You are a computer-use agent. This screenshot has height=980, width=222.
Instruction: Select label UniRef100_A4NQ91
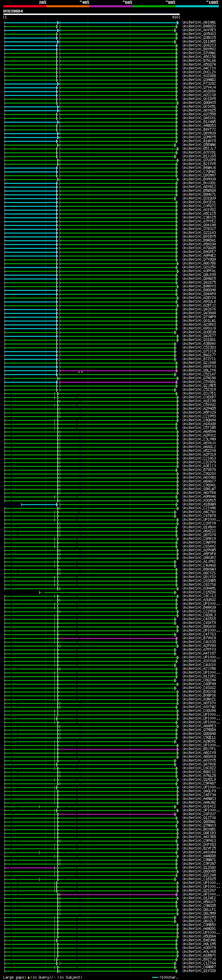coord(199,929)
